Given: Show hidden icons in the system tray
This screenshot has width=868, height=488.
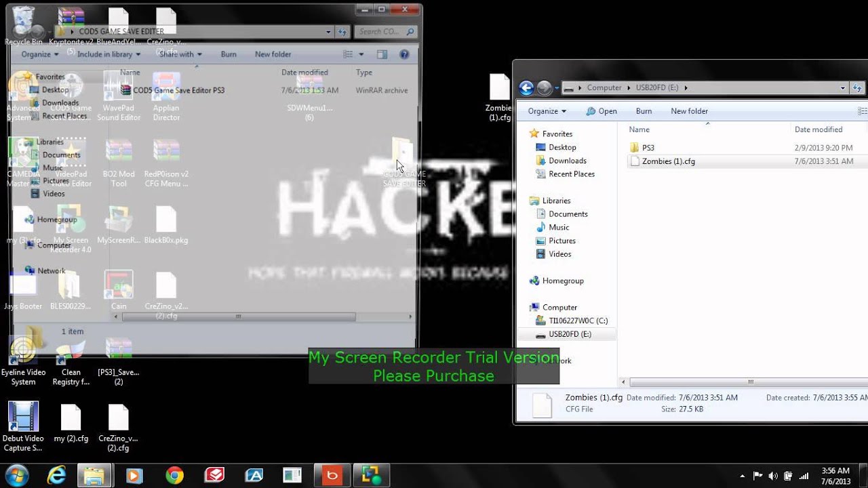Looking at the screenshot, I should coord(743,476).
